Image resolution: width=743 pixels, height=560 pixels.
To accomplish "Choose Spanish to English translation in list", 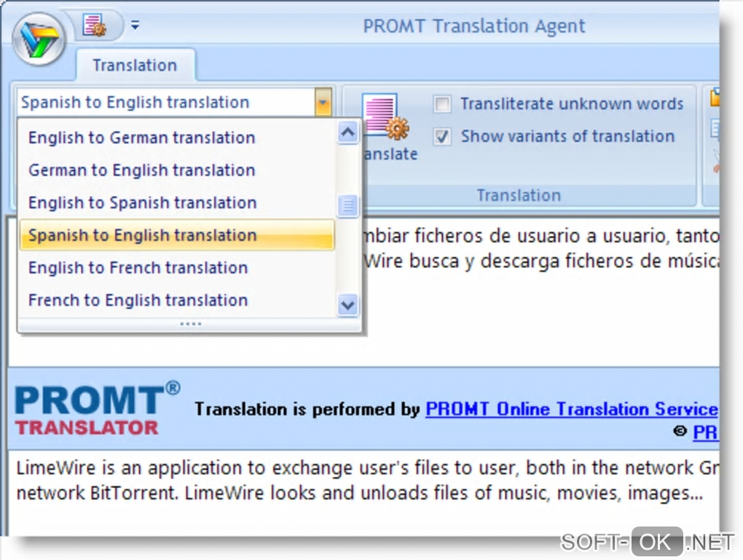I will click(x=177, y=235).
